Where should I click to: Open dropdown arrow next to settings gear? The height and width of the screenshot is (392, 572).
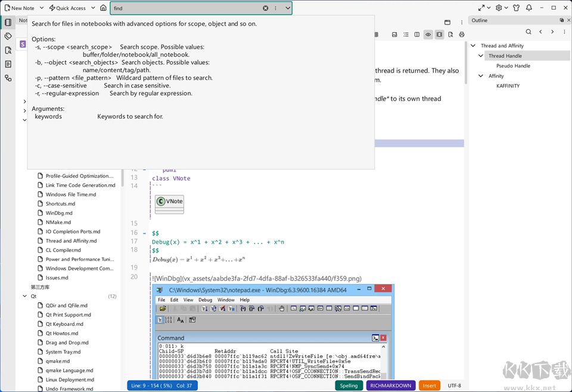(506, 8)
